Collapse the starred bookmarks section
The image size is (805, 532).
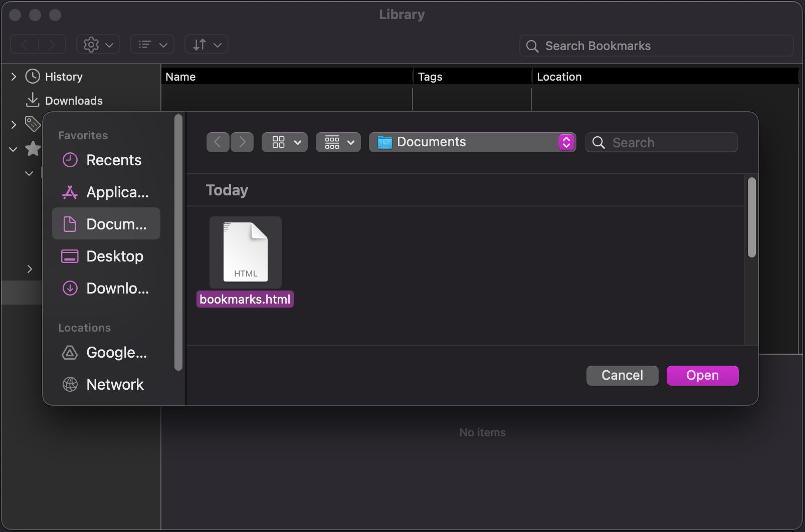[x=13, y=149]
